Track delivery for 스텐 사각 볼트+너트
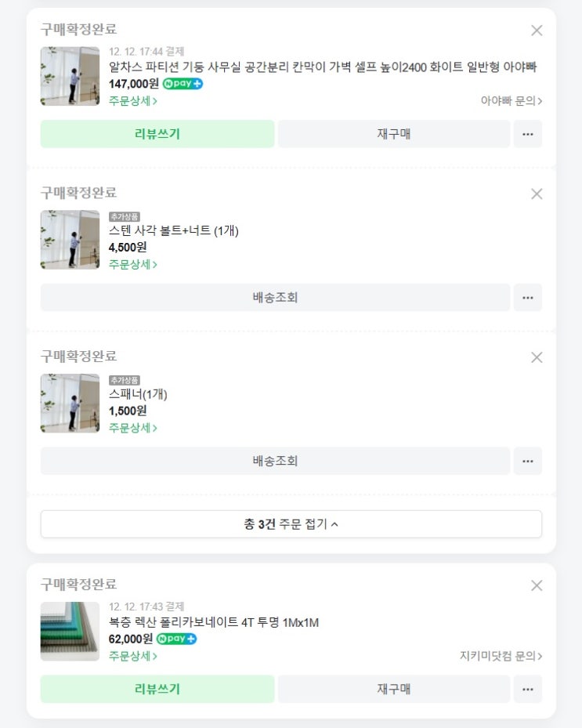Viewport: 582px width, 728px height. (x=275, y=298)
